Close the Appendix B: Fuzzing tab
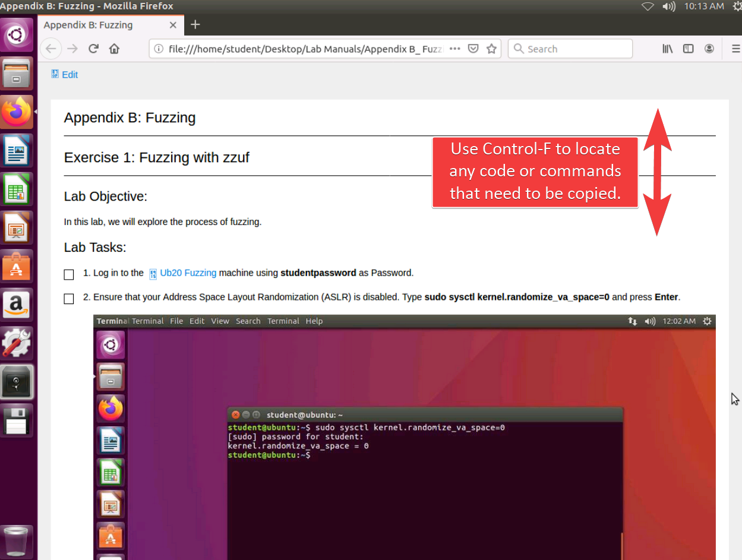This screenshot has width=742, height=560. point(173,25)
